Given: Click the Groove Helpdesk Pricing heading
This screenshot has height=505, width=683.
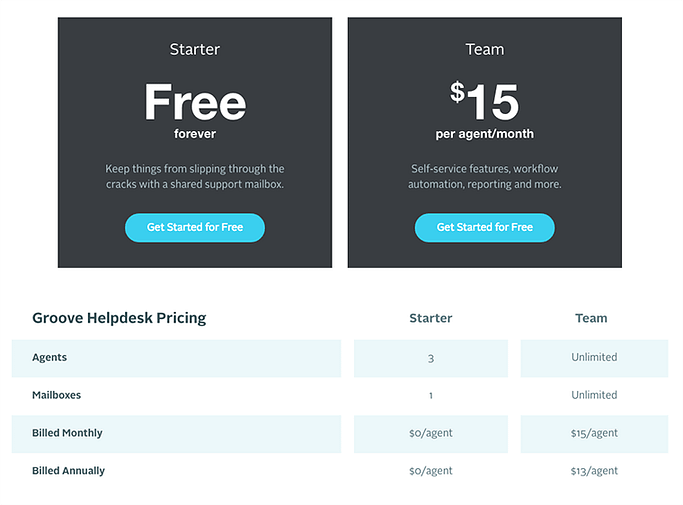Looking at the screenshot, I should pyautogui.click(x=119, y=318).
